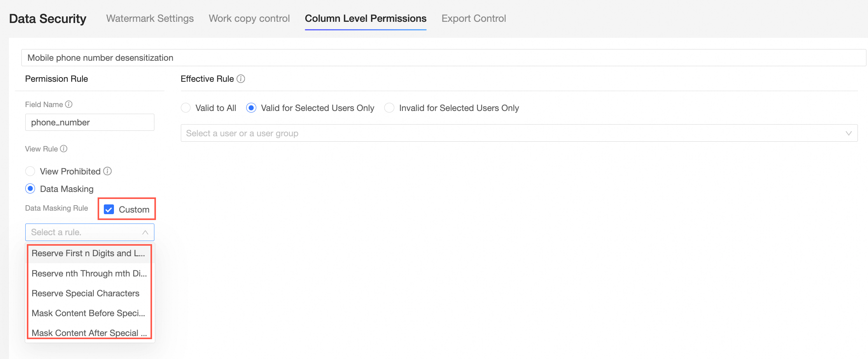Select the View Prohibited radio button
The height and width of the screenshot is (359, 868).
pos(30,171)
